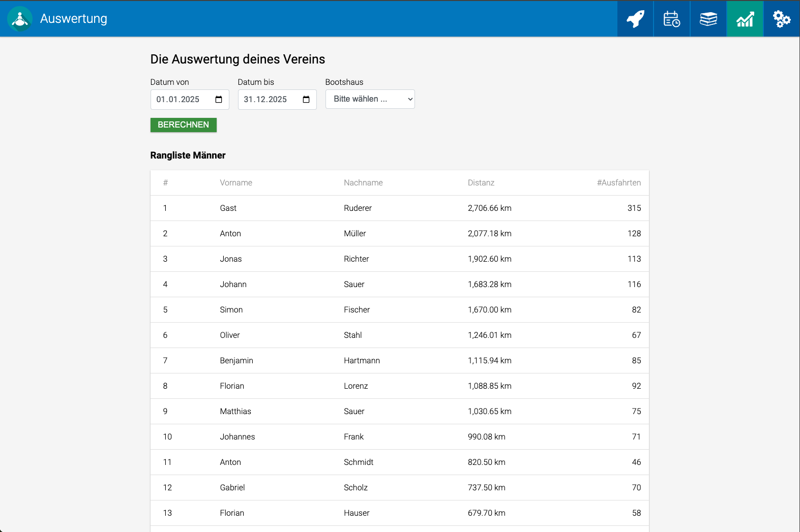Viewport: 800px width, 532px height.
Task: Click the Distanz column header
Action: point(481,183)
